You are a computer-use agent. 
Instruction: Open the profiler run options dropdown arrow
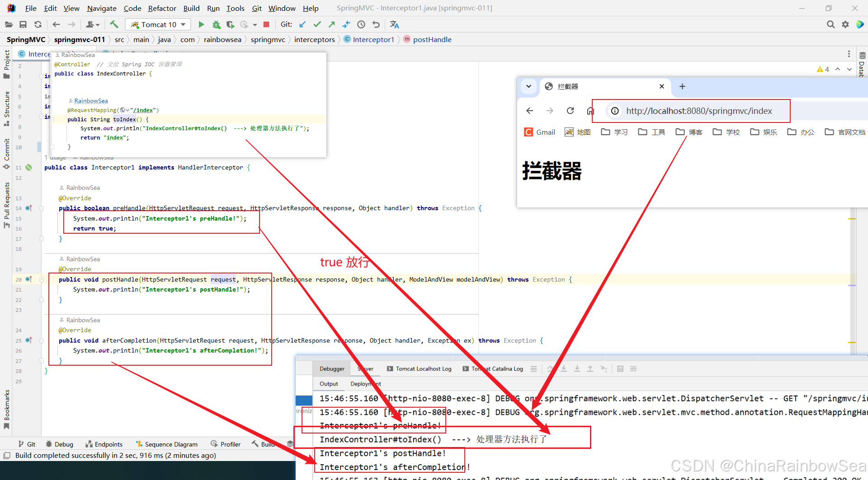pos(255,25)
